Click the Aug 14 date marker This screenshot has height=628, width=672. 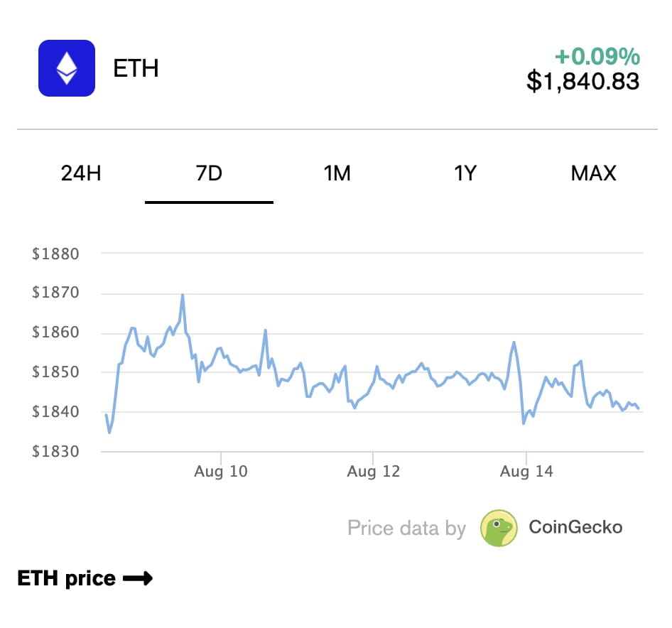click(526, 470)
